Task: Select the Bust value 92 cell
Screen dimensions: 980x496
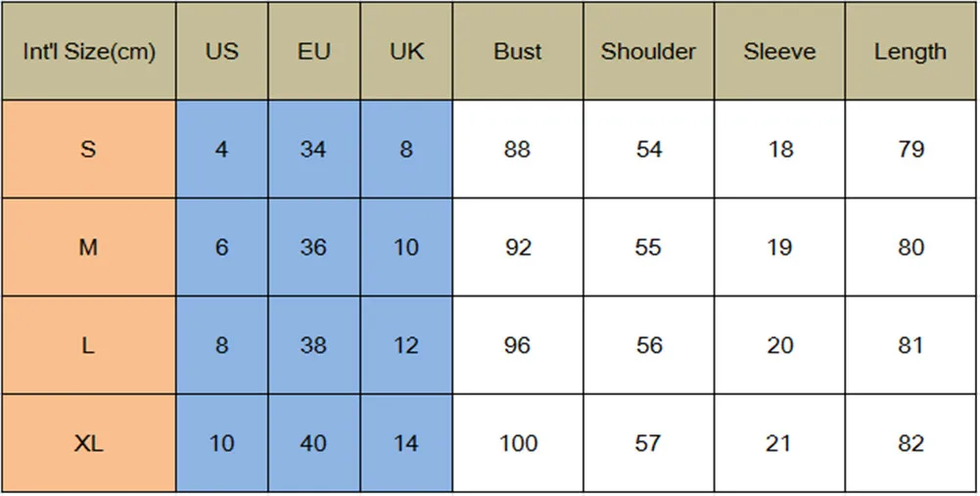Action: 518,248
